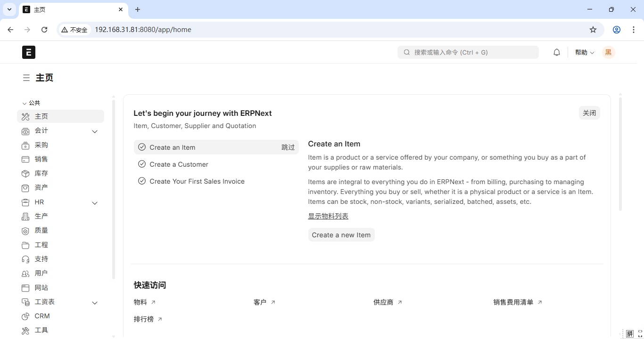
Task: Toggle the sidebar with the hamburger icon
Action: [x=26, y=78]
